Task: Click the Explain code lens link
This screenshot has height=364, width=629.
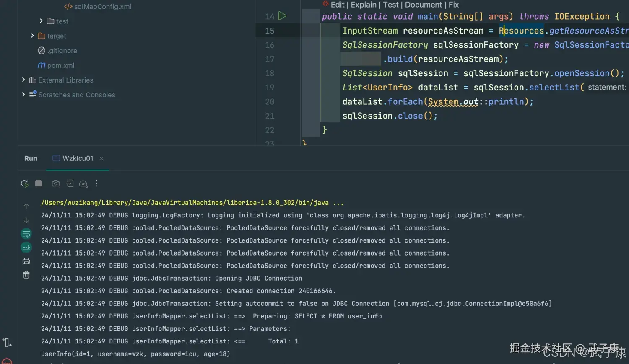Action: [x=364, y=5]
